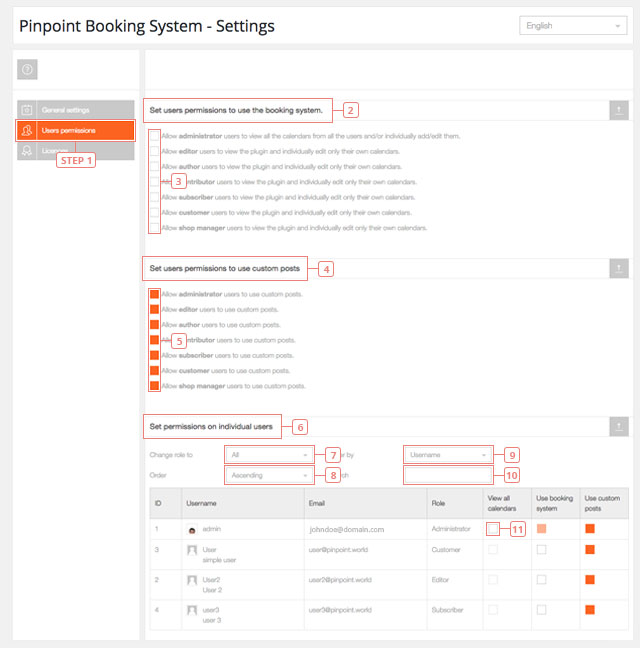The width and height of the screenshot is (640, 648).
Task: Enable View all calendars for admin
Action: click(x=492, y=528)
